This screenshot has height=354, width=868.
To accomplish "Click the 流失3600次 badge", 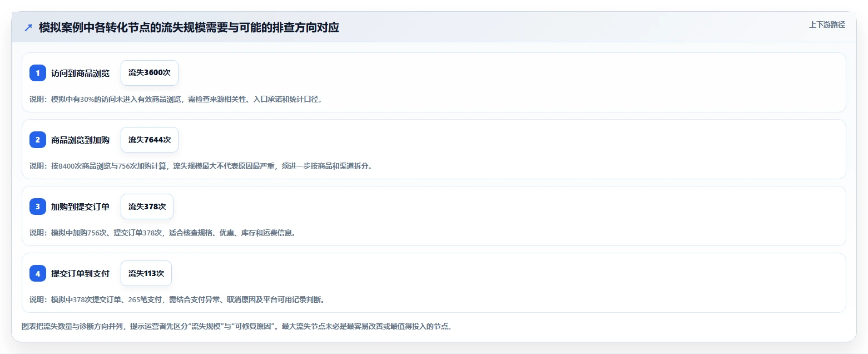I will pyautogui.click(x=150, y=73).
